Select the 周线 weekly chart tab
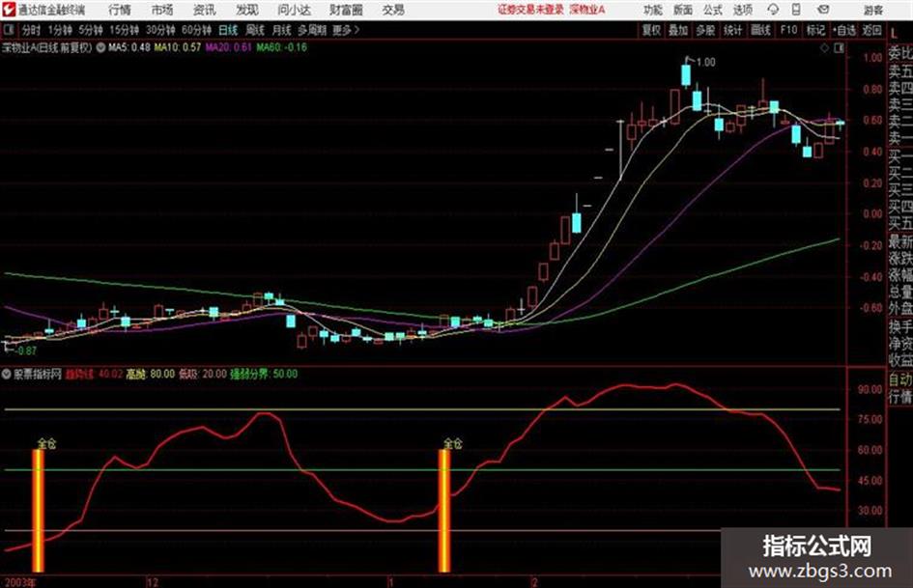This screenshot has height=588, width=913. (255, 30)
